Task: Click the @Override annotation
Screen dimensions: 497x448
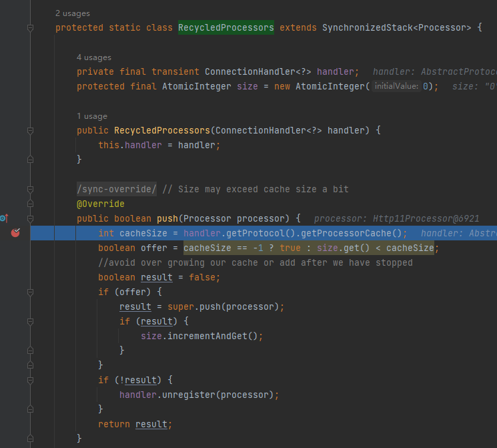Action: [101, 204]
